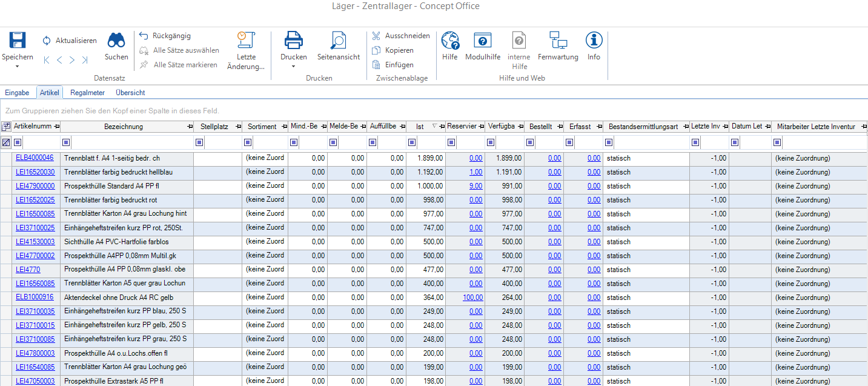Expand the Drucken dropdown arrow

tap(293, 66)
